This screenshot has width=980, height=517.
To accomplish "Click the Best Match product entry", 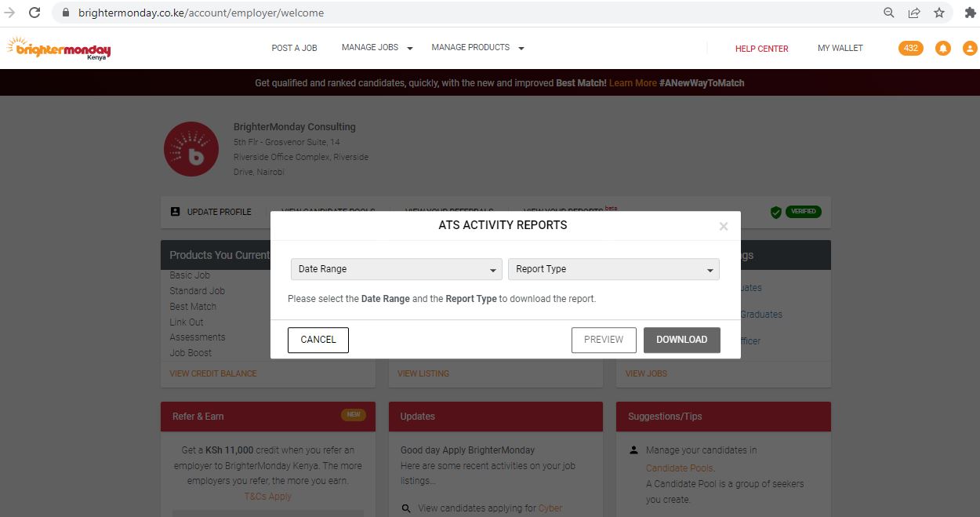I will click(x=193, y=307).
